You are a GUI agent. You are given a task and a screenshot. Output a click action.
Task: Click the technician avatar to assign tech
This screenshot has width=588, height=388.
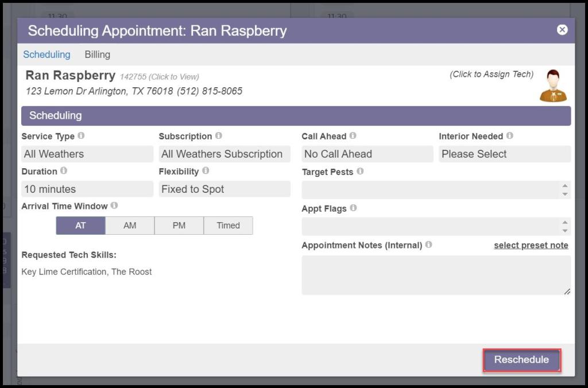[553, 86]
